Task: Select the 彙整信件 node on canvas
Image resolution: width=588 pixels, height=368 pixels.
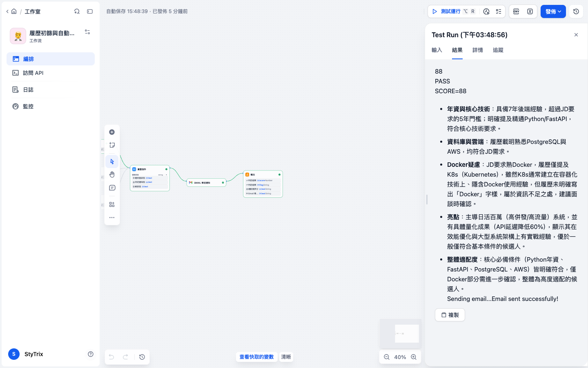Action: coord(150,178)
